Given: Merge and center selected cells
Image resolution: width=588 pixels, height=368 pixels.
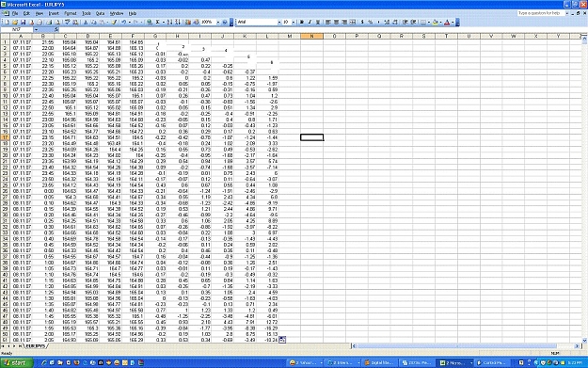Looking at the screenshot, I should (352, 23).
